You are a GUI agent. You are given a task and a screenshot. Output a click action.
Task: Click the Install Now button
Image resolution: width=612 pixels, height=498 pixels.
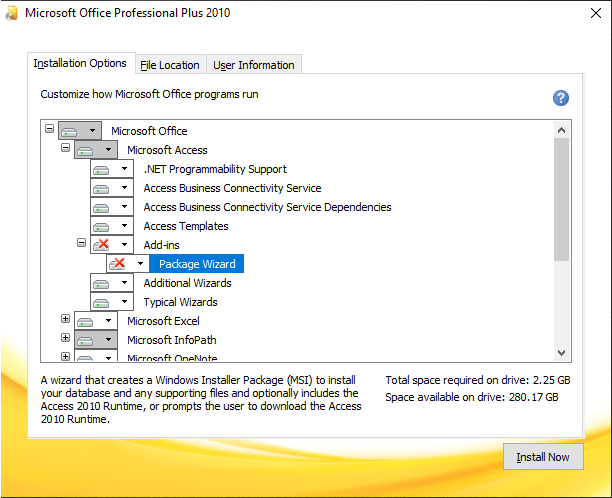[x=543, y=457]
